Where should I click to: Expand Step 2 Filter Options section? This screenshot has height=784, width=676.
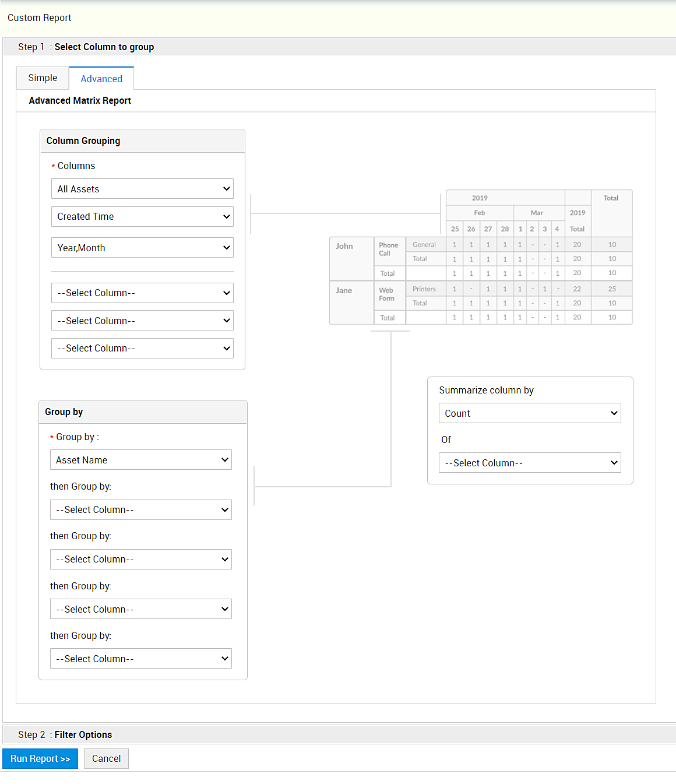[83, 735]
